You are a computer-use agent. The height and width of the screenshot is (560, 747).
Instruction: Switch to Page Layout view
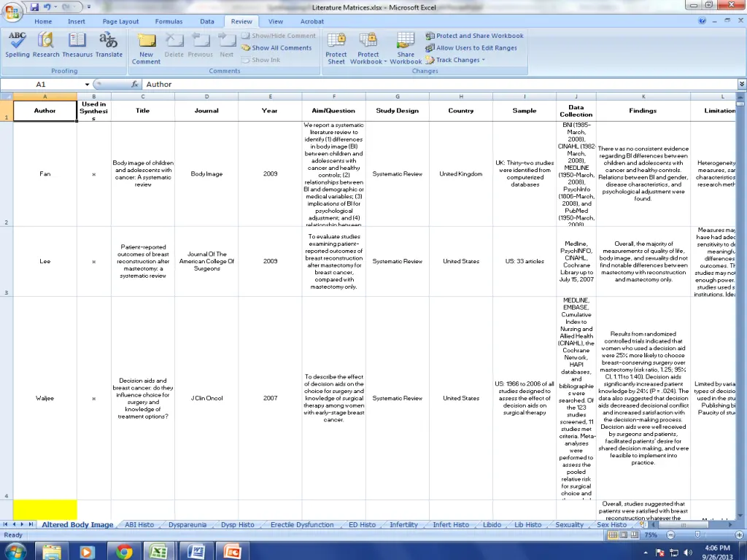click(624, 534)
